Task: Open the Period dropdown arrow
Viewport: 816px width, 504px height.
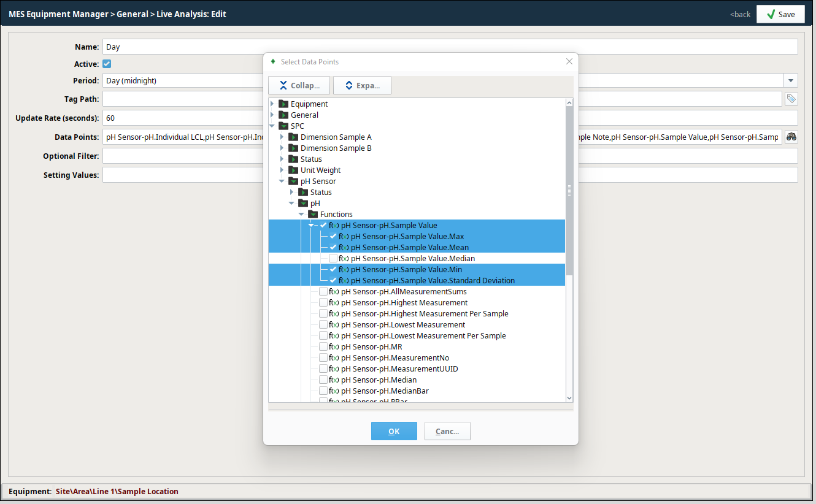Action: click(x=791, y=80)
